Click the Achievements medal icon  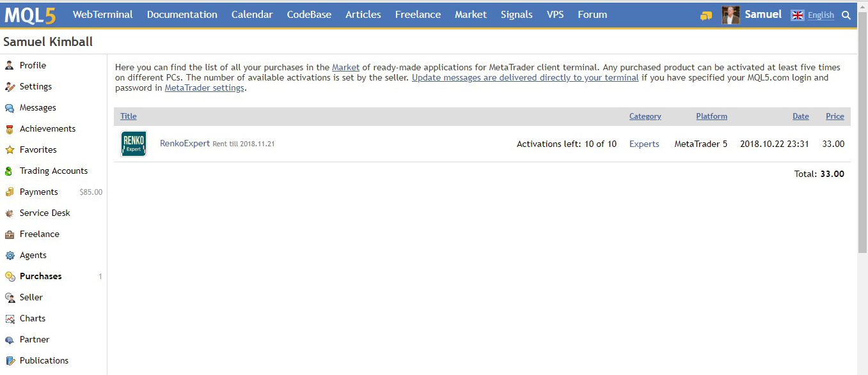[10, 128]
